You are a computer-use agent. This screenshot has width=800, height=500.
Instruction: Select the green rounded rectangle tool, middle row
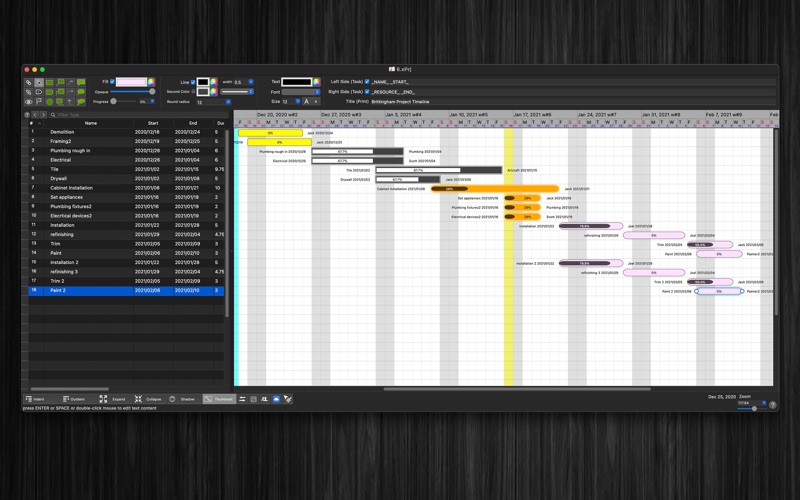tap(49, 92)
